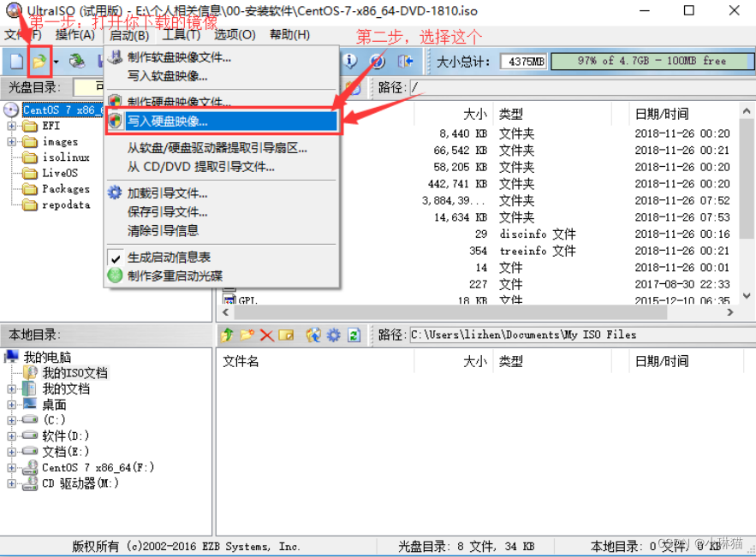Expand the CentOS 7 x86_64(F:) drive node
This screenshot has width=756, height=557.
pyautogui.click(x=12, y=467)
